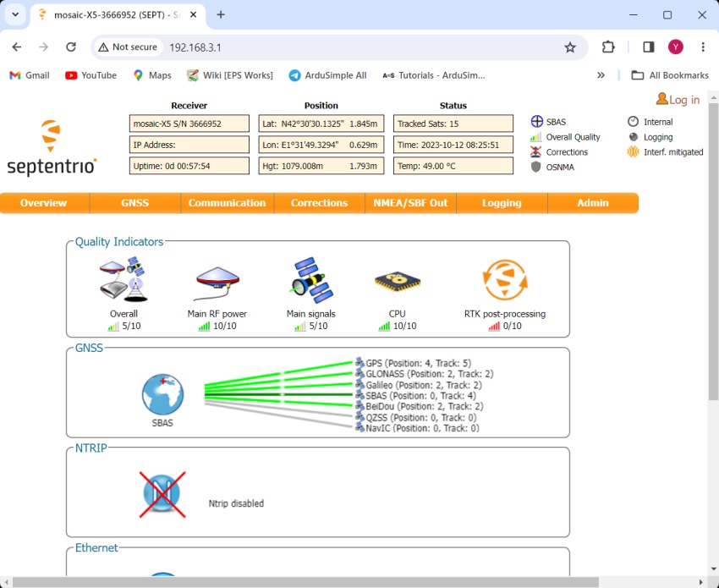Image resolution: width=719 pixels, height=588 pixels.
Task: Click the OSNMA shield status icon
Action: pos(535,167)
